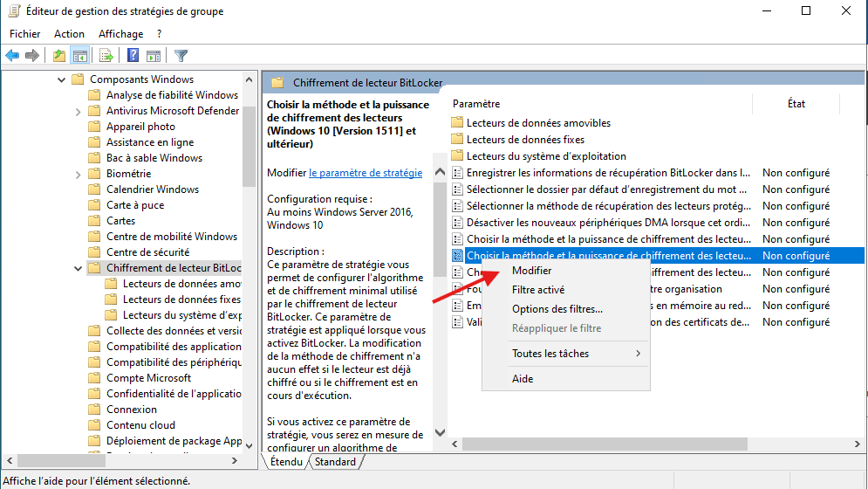Click folder icon of Lecteurs de données fixes in list
This screenshot has width=868, height=489.
tap(457, 139)
